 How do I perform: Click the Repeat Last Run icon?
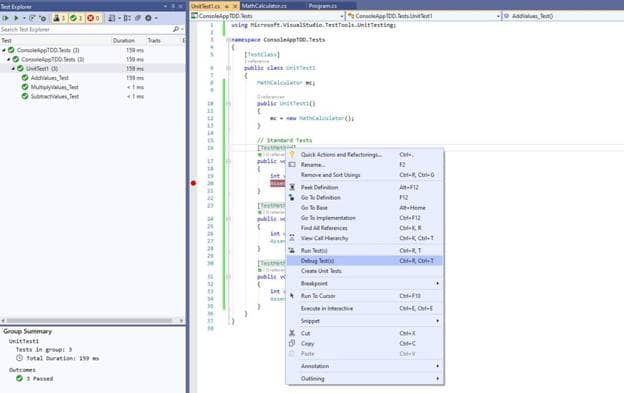click(33, 18)
